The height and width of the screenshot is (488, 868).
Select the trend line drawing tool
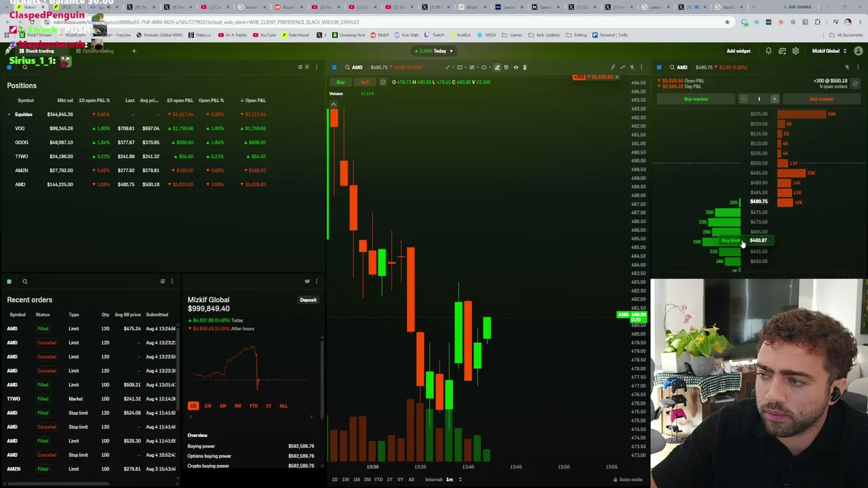(448, 67)
